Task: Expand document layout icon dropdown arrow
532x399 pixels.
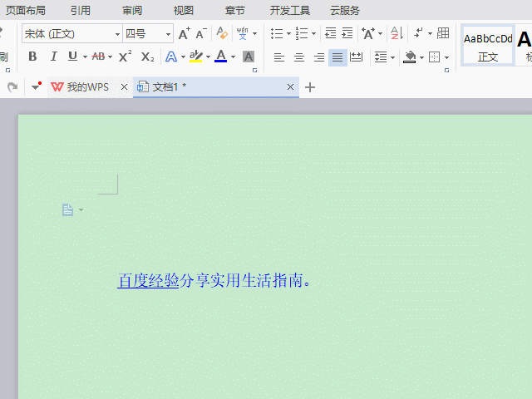Action: coord(81,210)
